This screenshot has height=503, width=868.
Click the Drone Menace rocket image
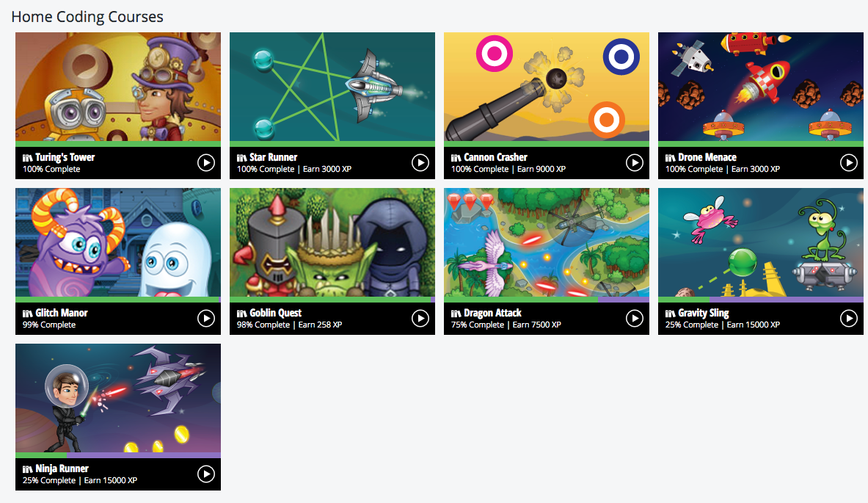tap(761, 87)
